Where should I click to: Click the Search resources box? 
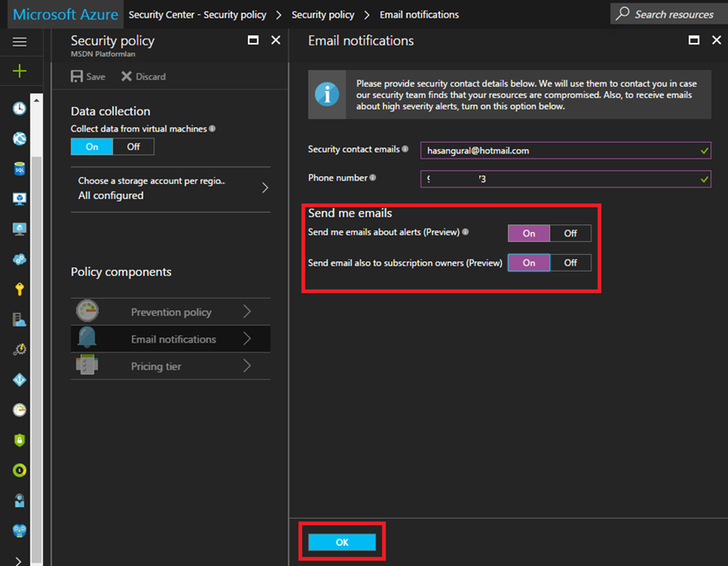click(669, 14)
